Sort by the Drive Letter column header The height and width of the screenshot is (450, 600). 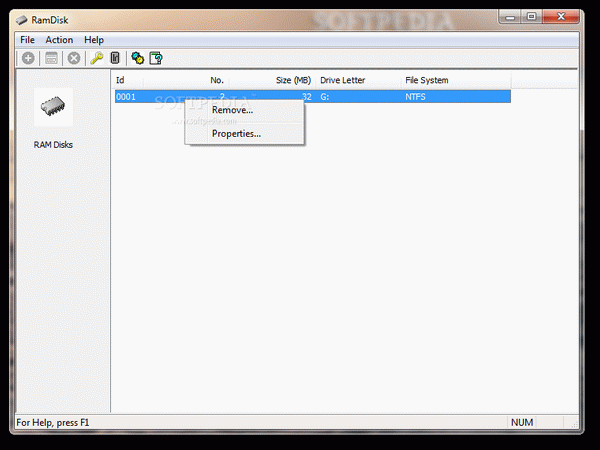click(358, 80)
